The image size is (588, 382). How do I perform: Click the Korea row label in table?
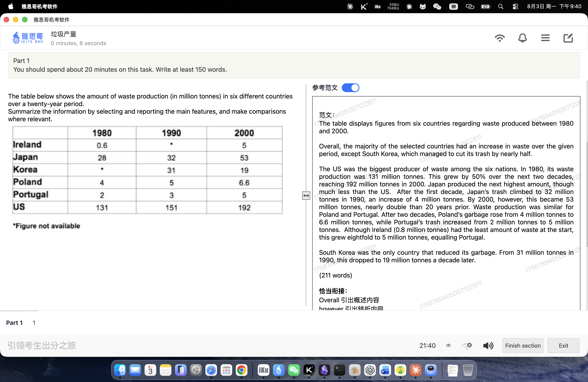(25, 170)
